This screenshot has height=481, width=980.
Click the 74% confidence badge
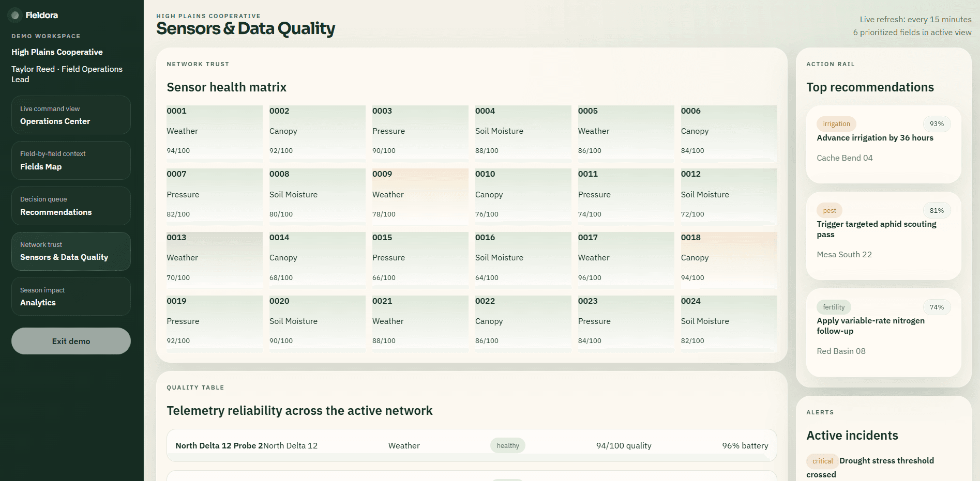[937, 307]
